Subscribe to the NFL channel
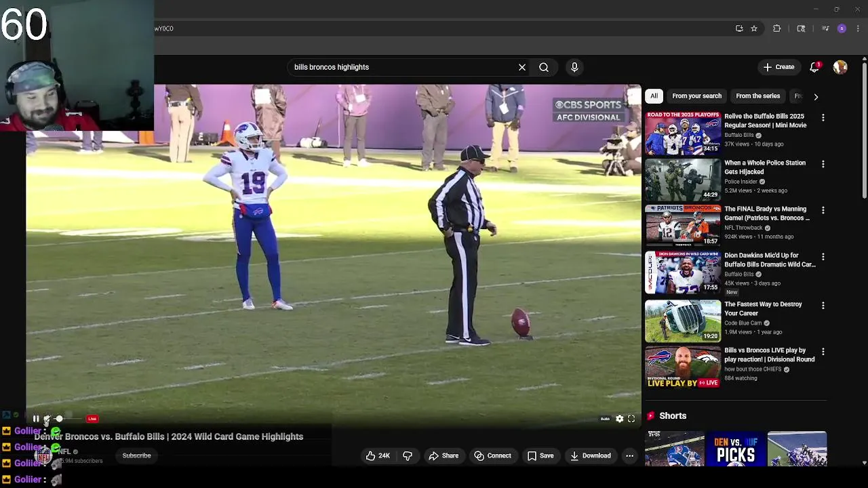Screen dimensions: 868x488 (136, 455)
